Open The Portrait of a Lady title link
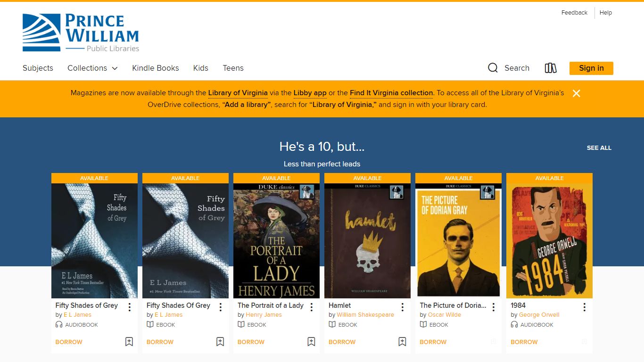Viewport: 644px width, 362px height. pos(271,305)
